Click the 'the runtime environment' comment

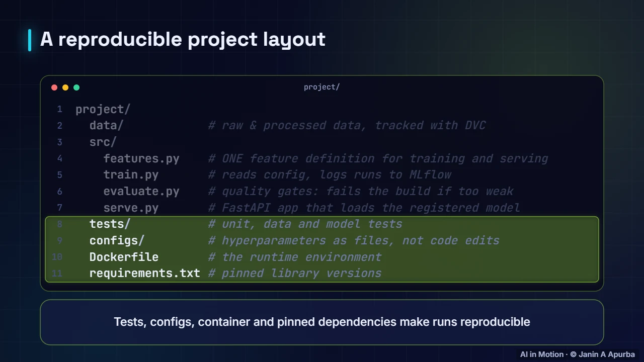pos(295,257)
